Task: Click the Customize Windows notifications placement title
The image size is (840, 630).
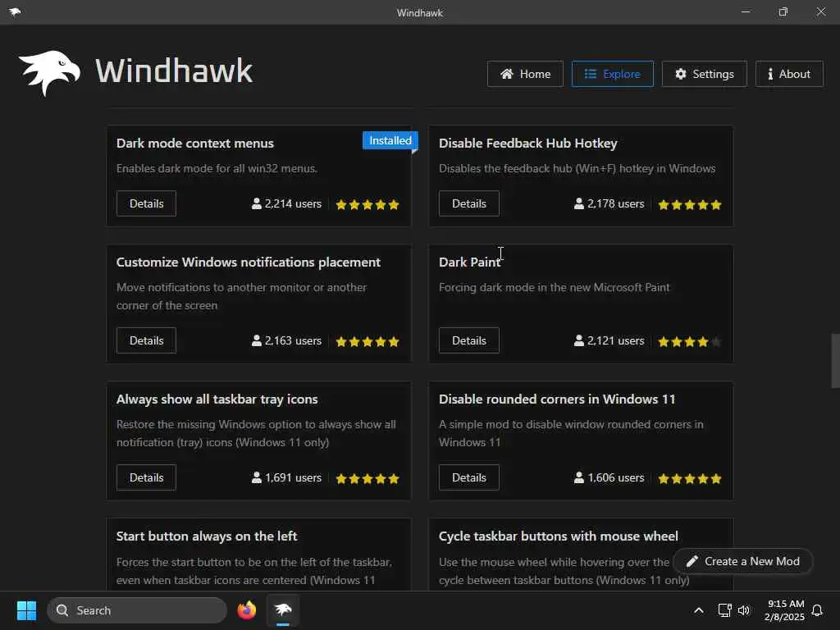Action: [249, 262]
